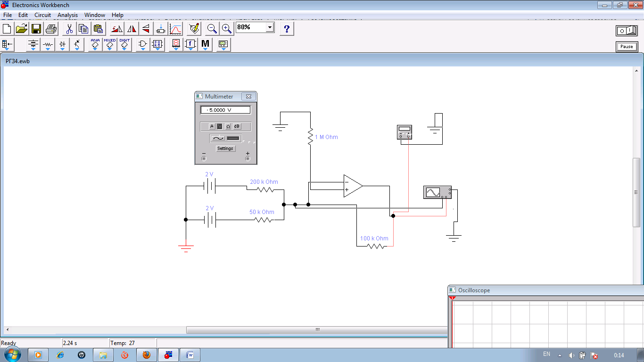Click multimeter positive terminal
This screenshot has height=362, width=644.
248,158
